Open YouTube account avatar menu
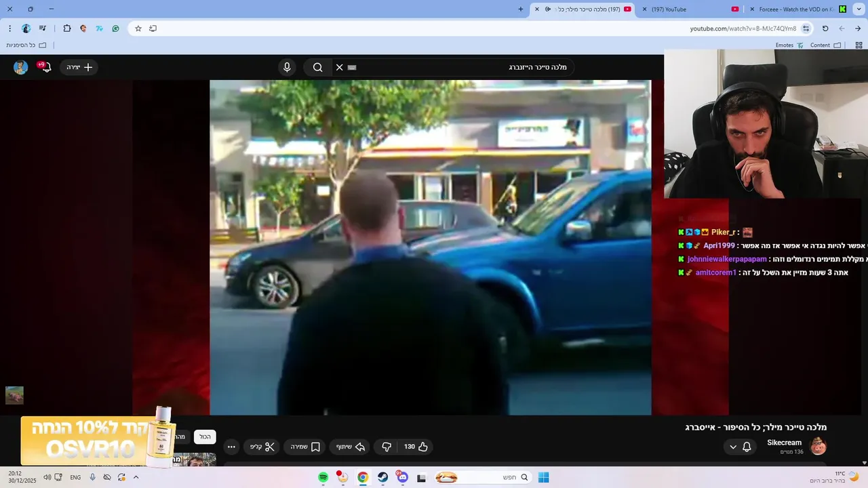The height and width of the screenshot is (488, 868). (20, 67)
